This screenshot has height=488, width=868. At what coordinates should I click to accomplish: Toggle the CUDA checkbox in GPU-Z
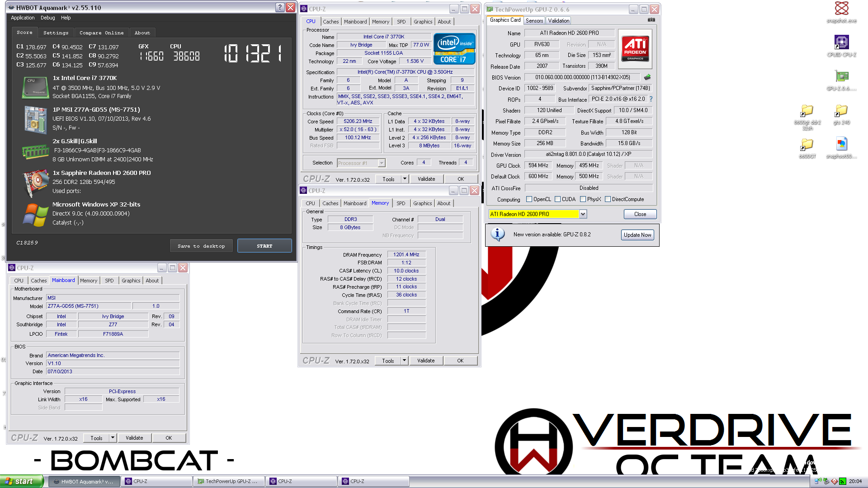pyautogui.click(x=557, y=199)
